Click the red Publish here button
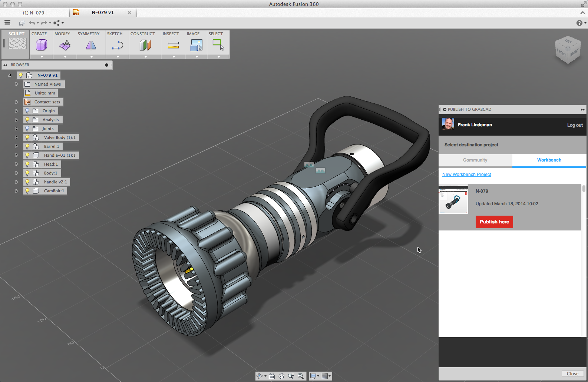The width and height of the screenshot is (588, 382). coord(494,222)
